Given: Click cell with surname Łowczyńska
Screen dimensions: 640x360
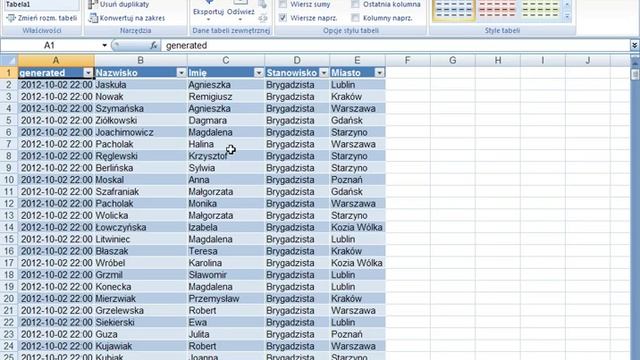Looking at the screenshot, I should [x=141, y=227].
